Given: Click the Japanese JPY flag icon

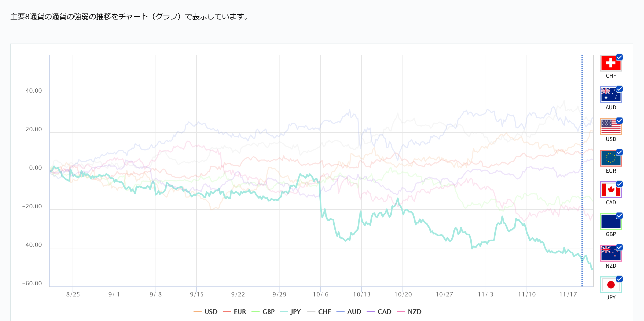Looking at the screenshot, I should point(610,285).
